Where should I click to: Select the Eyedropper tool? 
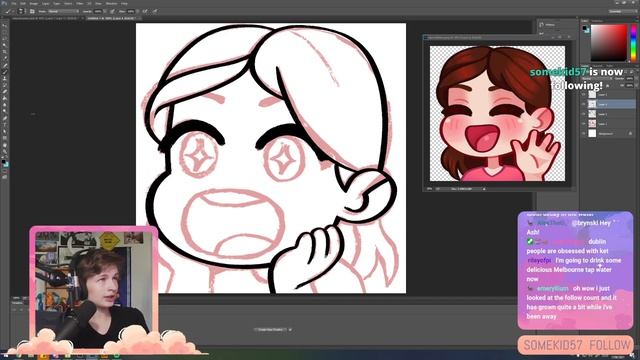coord(5,58)
